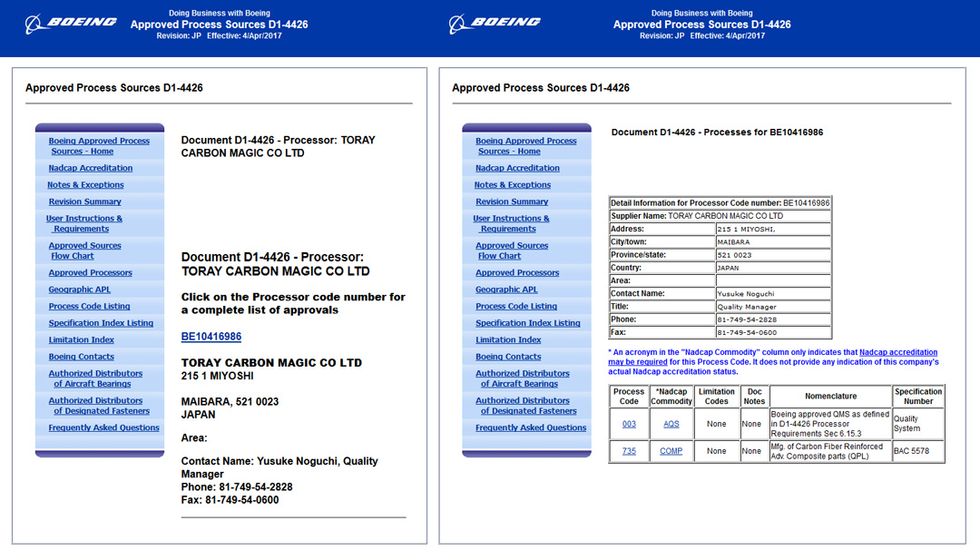Select the 'MAIBARA' city cell in detail table
Image resolution: width=980 pixels, height=560 pixels.
click(x=773, y=241)
